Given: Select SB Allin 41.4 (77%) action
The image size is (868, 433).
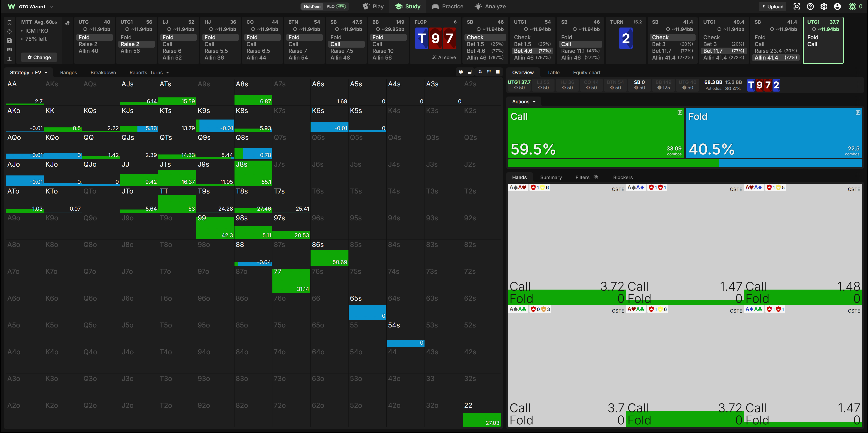Looking at the screenshot, I should [x=776, y=58].
